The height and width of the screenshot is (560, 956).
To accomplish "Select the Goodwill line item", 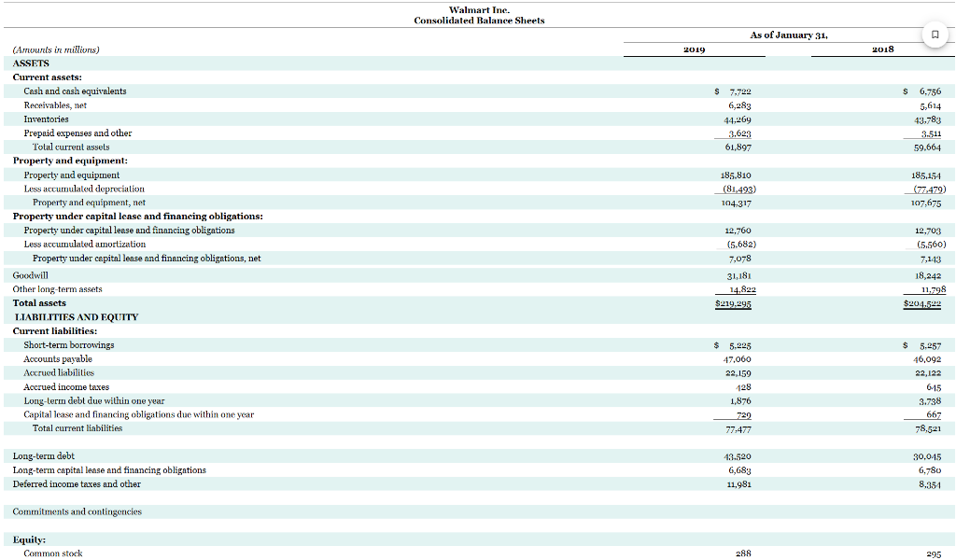I will [30, 276].
